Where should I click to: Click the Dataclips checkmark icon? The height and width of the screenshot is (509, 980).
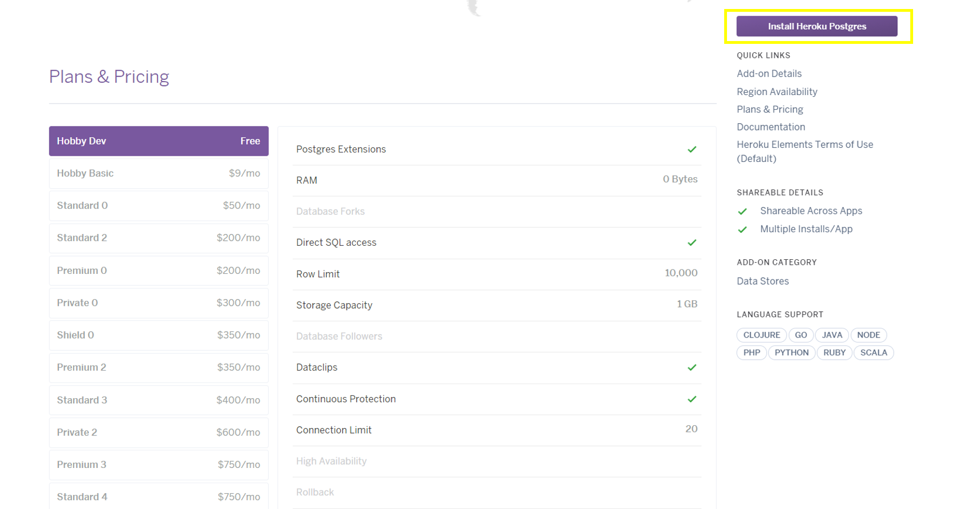coord(692,368)
